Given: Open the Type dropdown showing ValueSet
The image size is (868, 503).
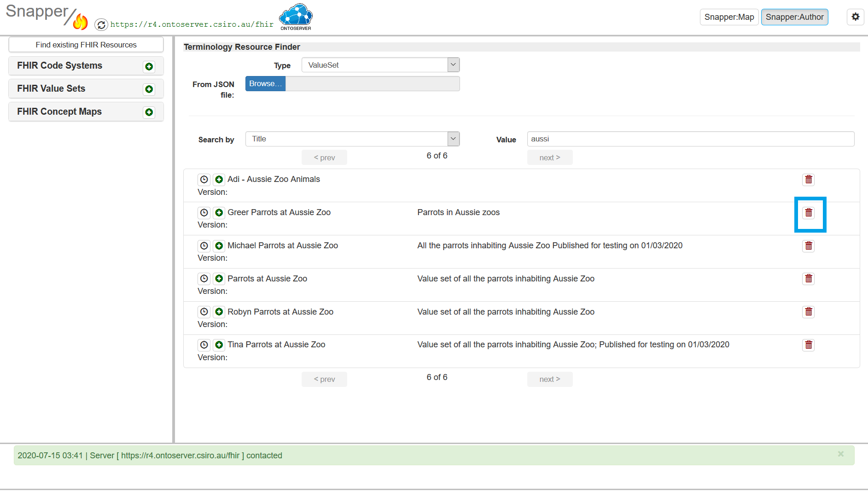Looking at the screenshot, I should pyautogui.click(x=380, y=65).
